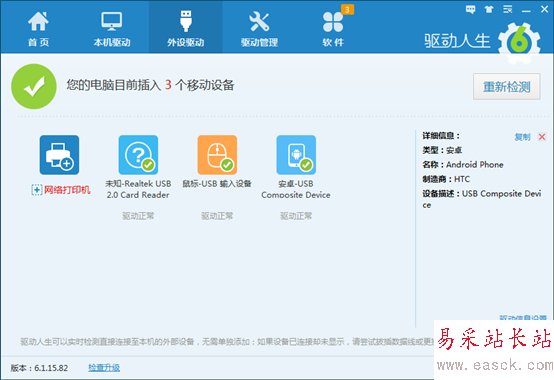
Task: Click the 复制 copy link
Action: coord(522,137)
